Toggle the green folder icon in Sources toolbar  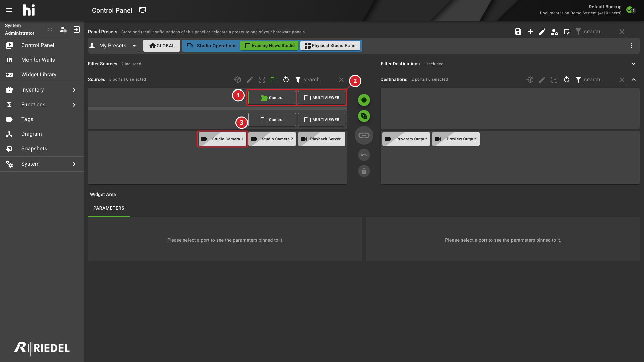click(274, 80)
